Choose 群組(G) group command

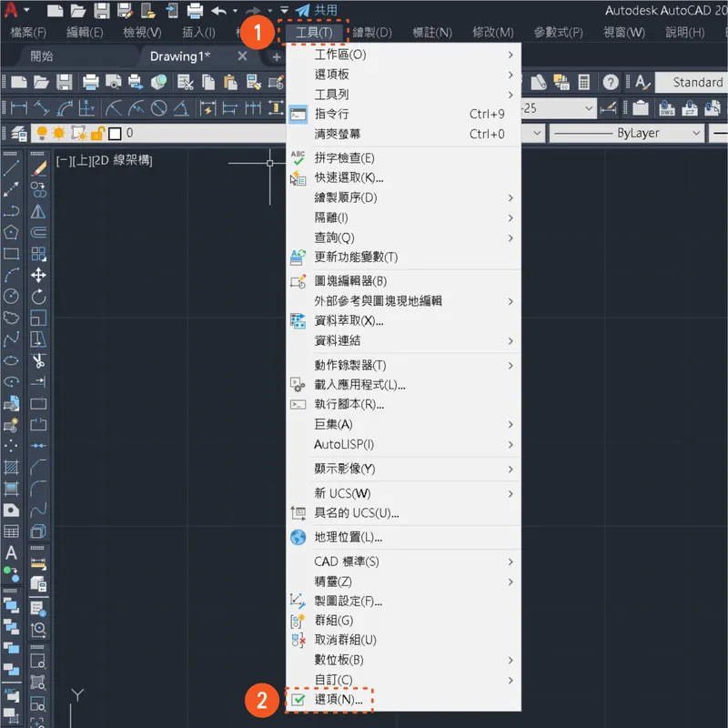coord(403,621)
